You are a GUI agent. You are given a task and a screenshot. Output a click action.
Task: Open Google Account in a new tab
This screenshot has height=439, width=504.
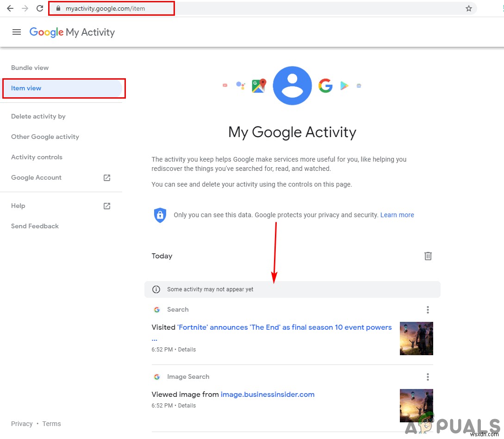point(36,177)
